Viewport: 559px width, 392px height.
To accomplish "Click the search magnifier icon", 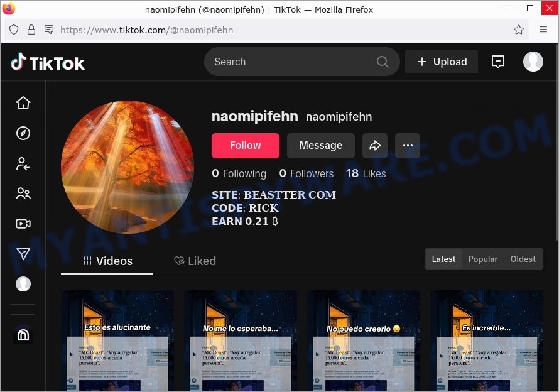I will tap(383, 62).
